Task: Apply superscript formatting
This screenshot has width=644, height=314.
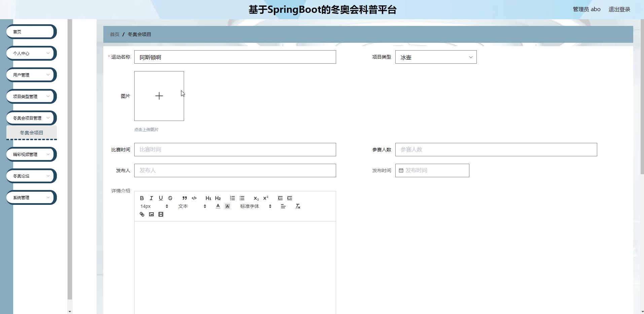Action: [x=266, y=198]
